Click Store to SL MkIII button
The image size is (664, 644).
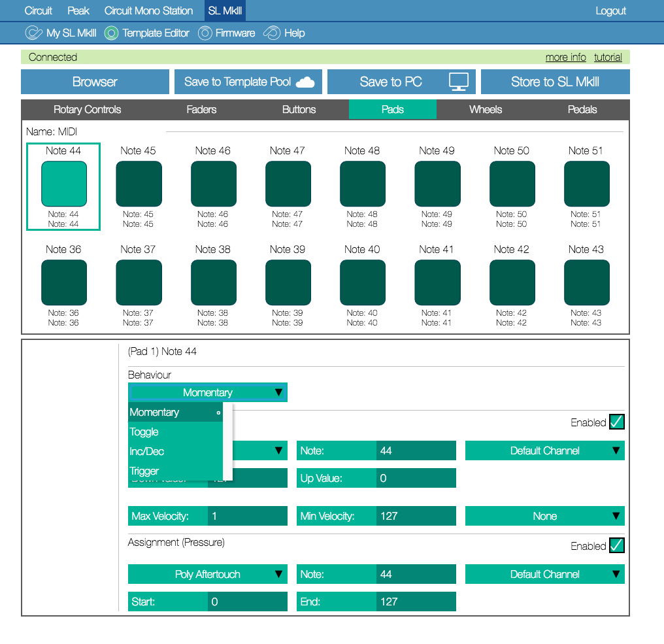click(x=555, y=82)
